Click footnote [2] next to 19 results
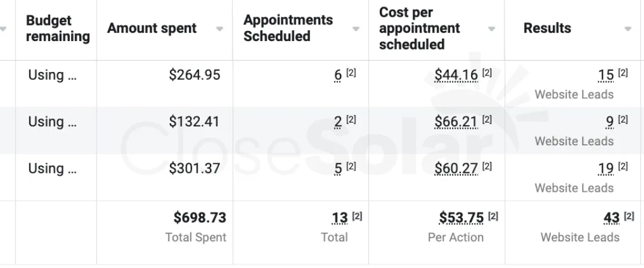This screenshot has width=644, height=268. point(623,166)
